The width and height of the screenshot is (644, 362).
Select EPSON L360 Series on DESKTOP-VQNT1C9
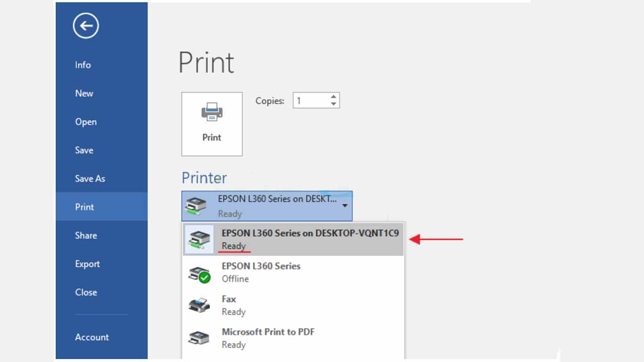(x=293, y=239)
